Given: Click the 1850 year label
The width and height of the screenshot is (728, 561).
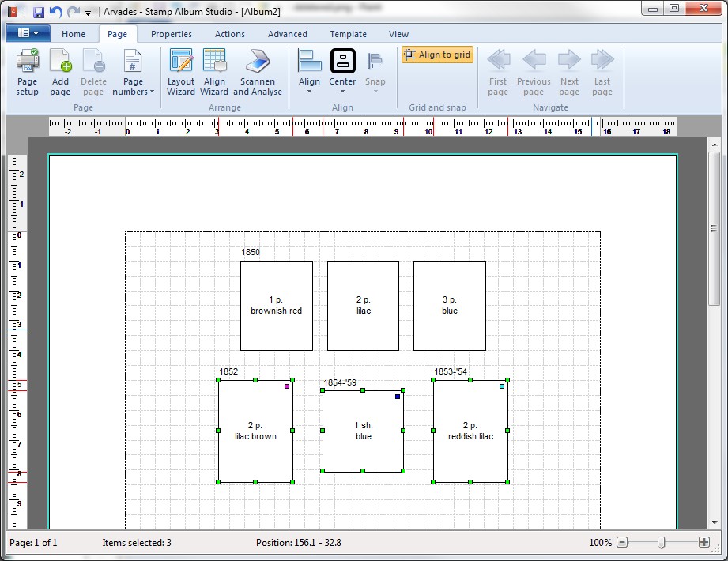Looking at the screenshot, I should point(251,252).
